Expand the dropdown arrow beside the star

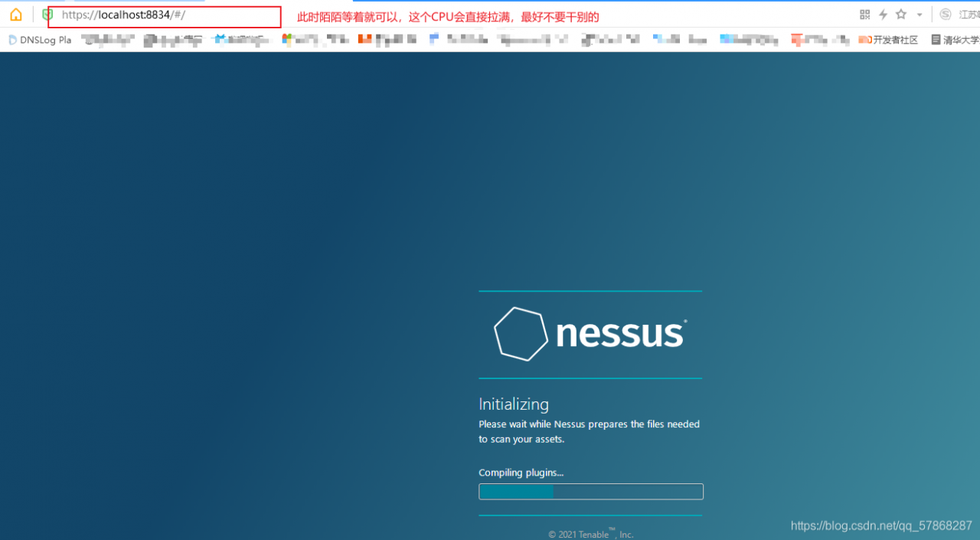point(920,15)
